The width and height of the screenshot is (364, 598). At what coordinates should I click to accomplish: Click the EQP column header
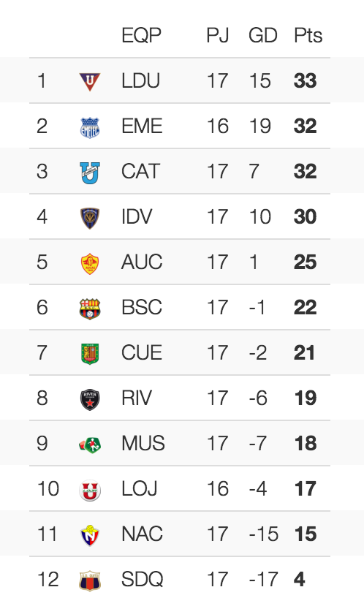141,36
